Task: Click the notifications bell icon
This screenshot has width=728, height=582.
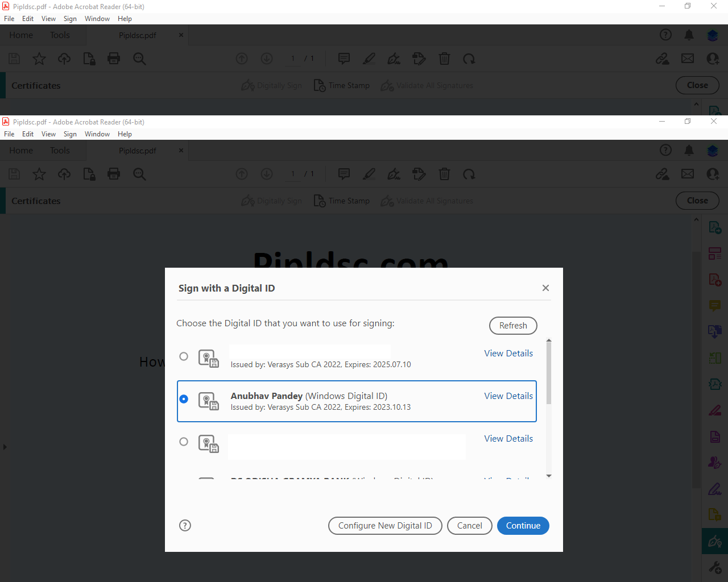Action: pos(689,150)
